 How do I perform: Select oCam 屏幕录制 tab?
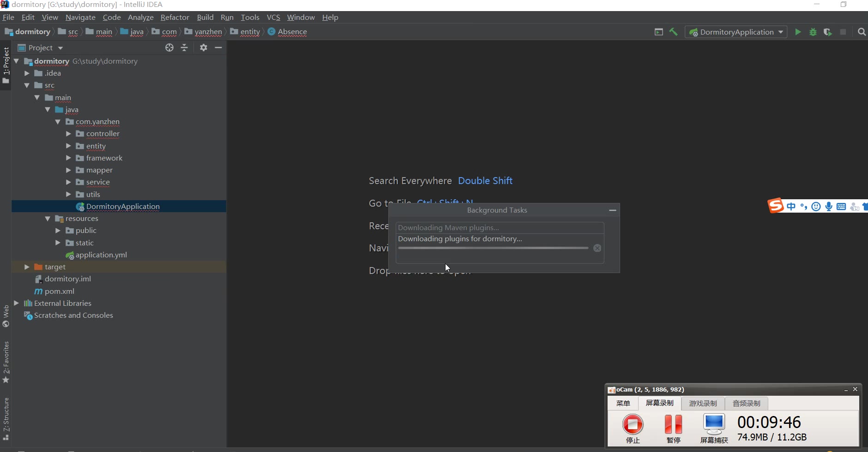[659, 403]
